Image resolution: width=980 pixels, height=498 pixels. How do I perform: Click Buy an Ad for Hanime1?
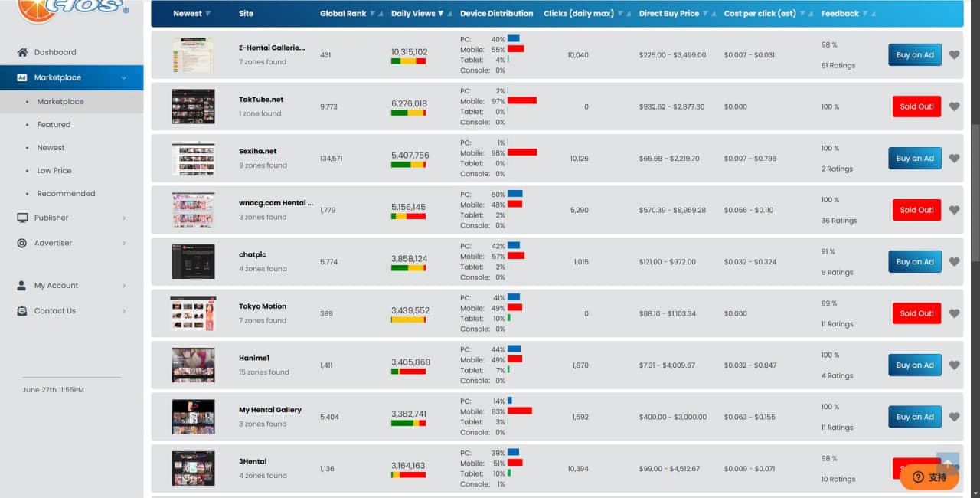point(915,365)
